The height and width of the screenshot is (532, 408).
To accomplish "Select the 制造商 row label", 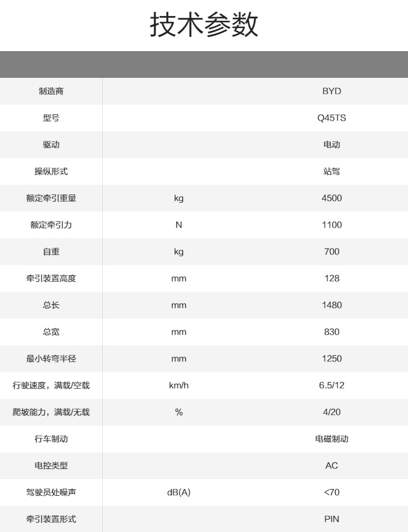I will coord(51,92).
